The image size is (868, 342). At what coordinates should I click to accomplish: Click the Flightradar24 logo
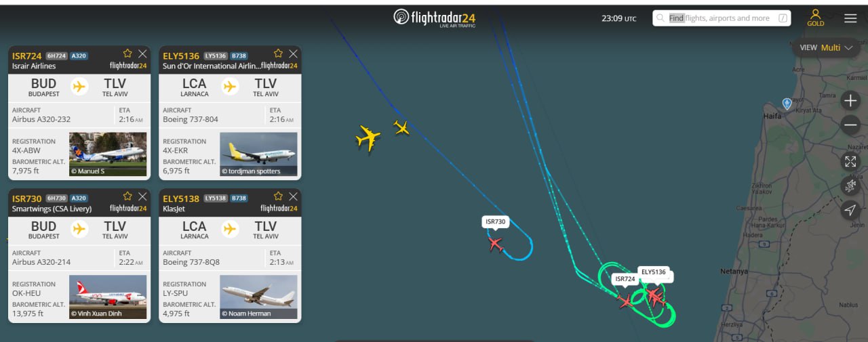click(435, 18)
